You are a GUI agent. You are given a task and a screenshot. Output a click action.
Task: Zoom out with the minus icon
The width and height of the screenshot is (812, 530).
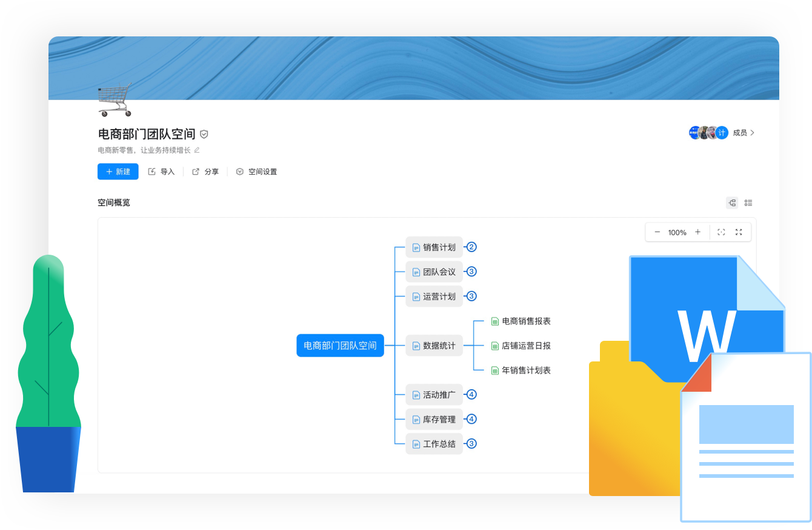click(657, 232)
